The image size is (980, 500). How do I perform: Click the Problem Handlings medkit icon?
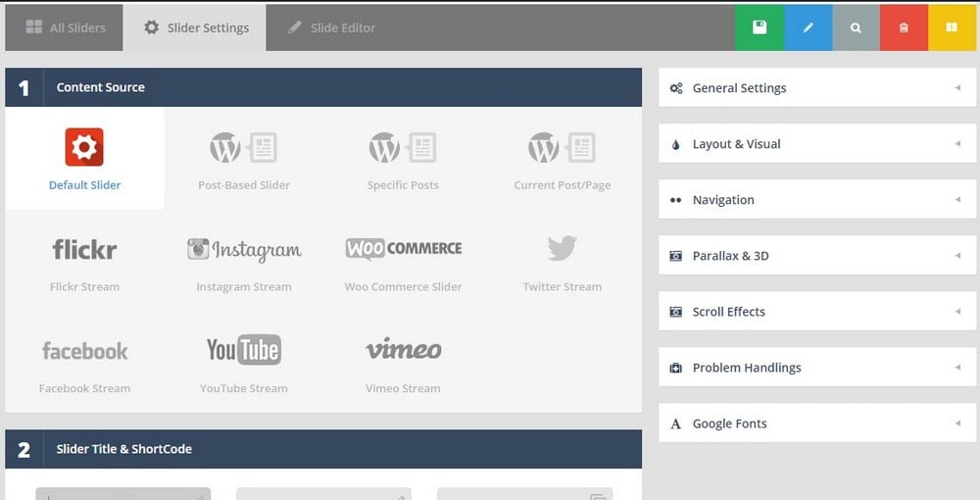click(675, 368)
